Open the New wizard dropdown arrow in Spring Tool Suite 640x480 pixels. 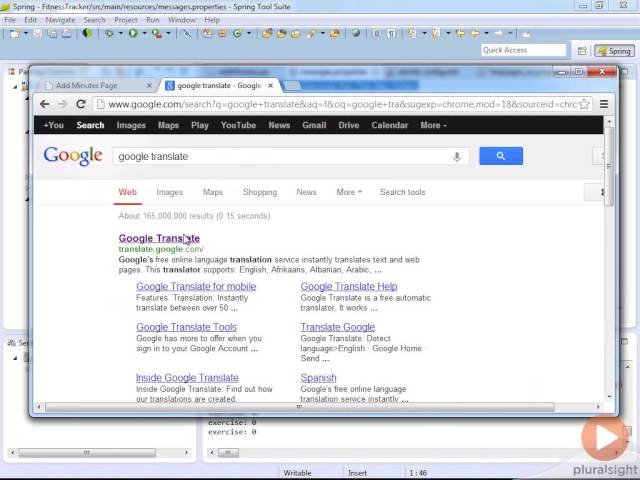tap(25, 33)
